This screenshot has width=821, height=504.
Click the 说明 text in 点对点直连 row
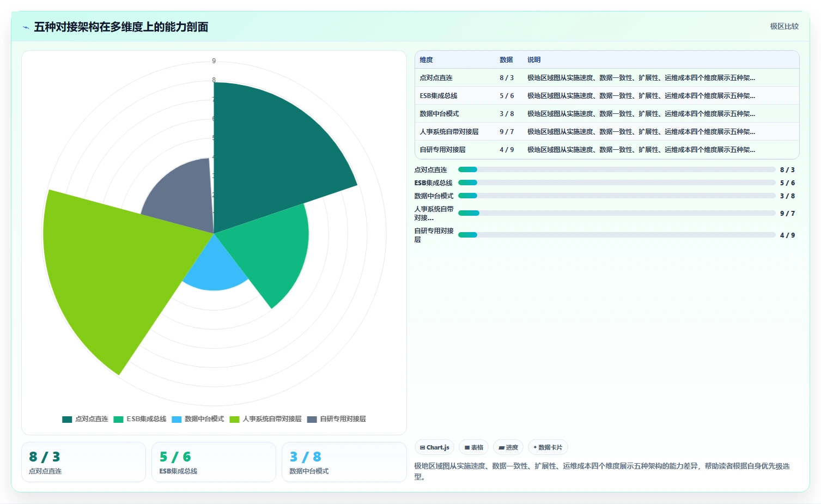click(x=641, y=78)
